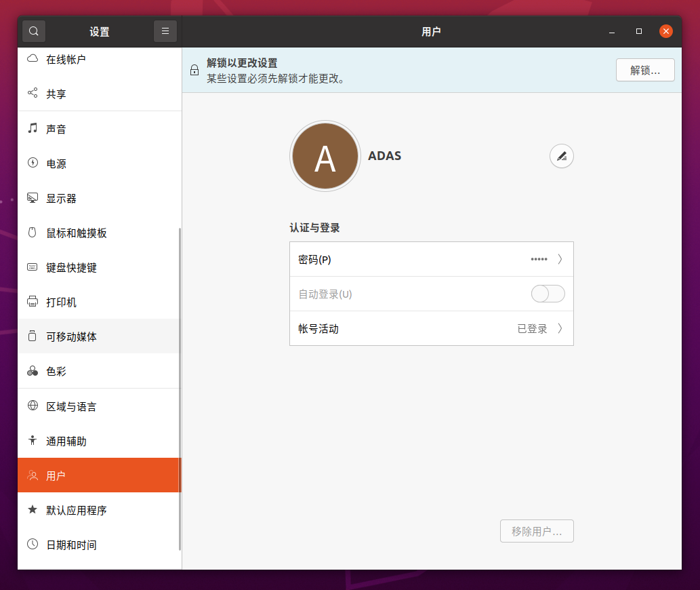The height and width of the screenshot is (590, 700).
Task: Click the accessibility icon for 通用辅助
Action: point(32,440)
